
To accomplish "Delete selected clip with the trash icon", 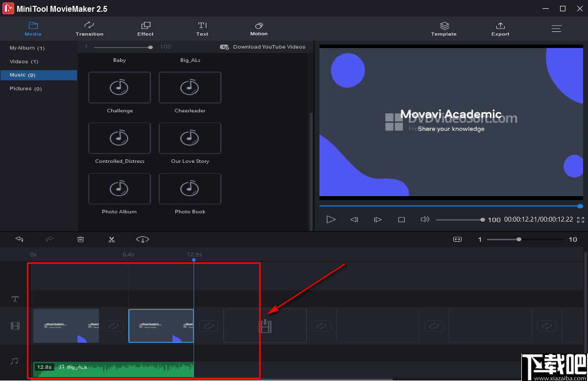I will 80,239.
